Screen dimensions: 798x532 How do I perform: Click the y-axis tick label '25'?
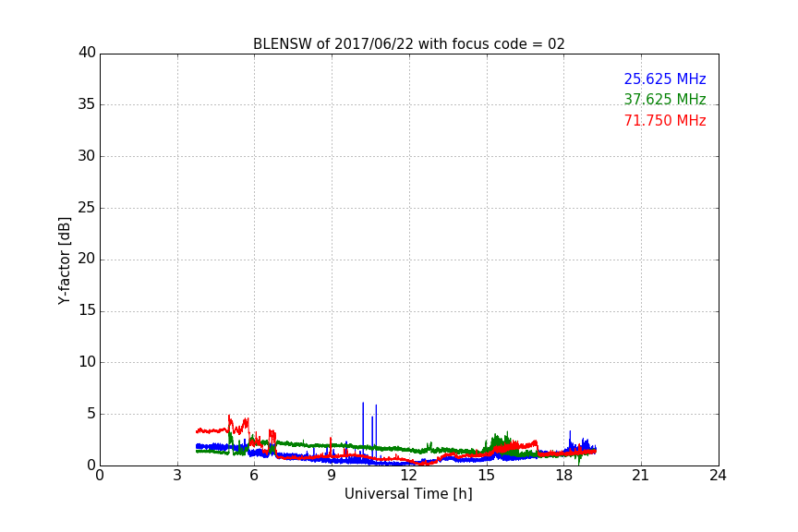(x=87, y=208)
